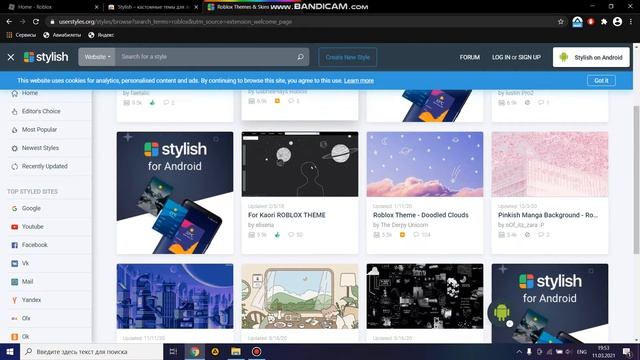Open the FORUM link
The image size is (640, 360).
tap(469, 58)
